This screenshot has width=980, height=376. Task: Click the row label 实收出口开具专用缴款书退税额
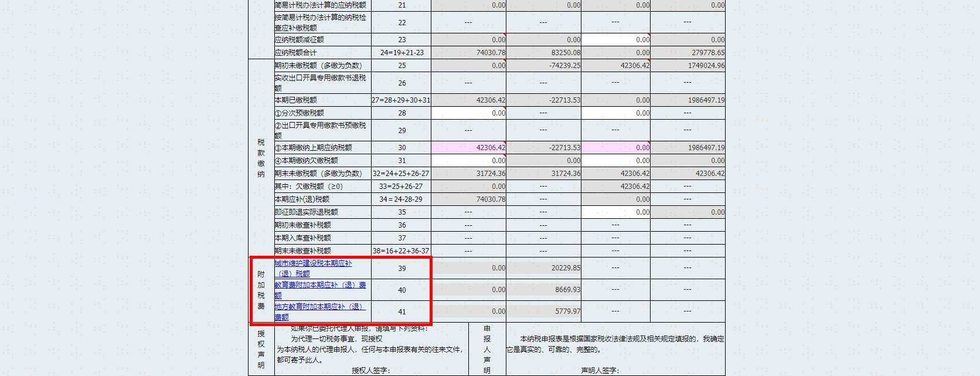[321, 83]
